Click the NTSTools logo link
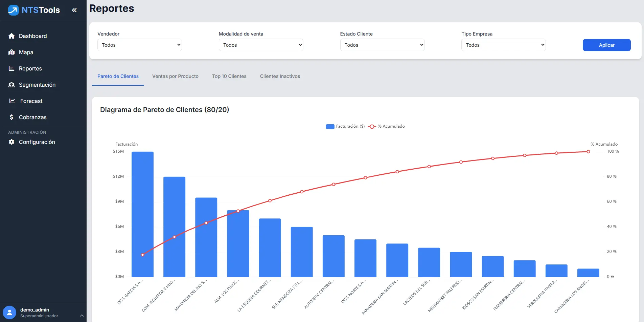The height and width of the screenshot is (322, 644). [34, 10]
